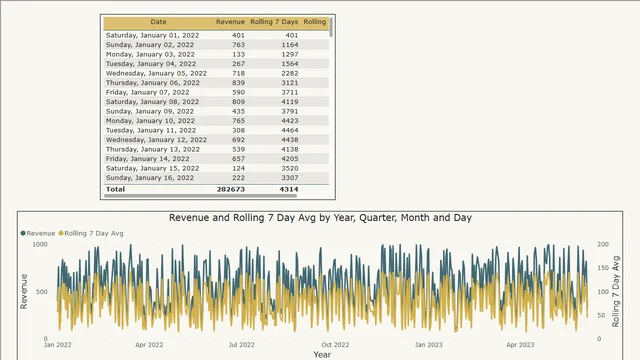Select row Sunday, January 02, 2022

pyautogui.click(x=216, y=45)
